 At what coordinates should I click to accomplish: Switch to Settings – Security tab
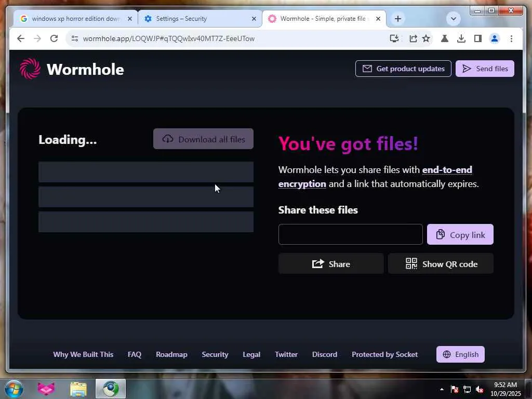[200, 19]
